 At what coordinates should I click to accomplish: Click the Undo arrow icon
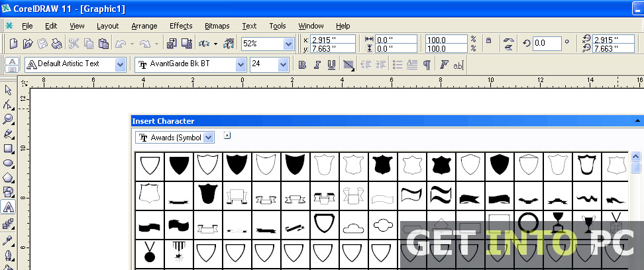(121, 44)
